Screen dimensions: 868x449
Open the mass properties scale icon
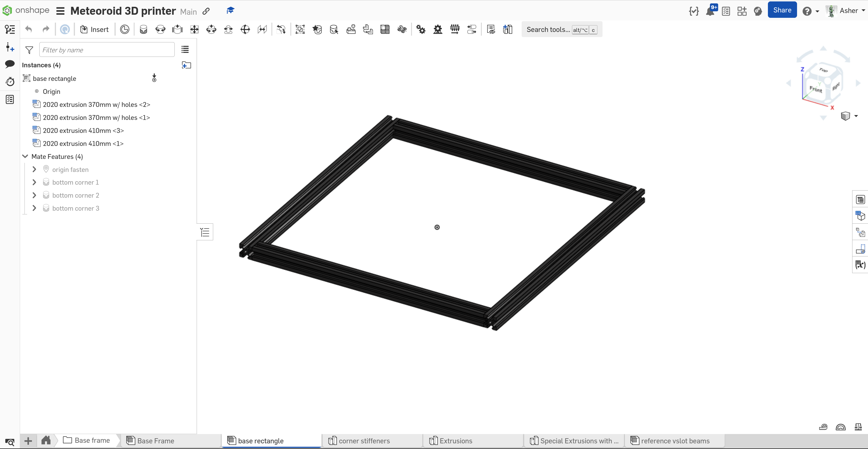click(x=858, y=427)
